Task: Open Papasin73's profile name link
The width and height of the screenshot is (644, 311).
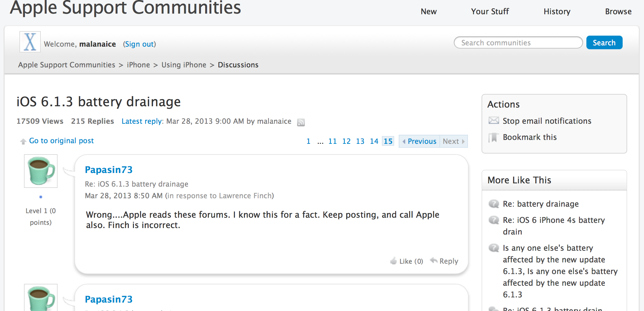Action: point(109,170)
